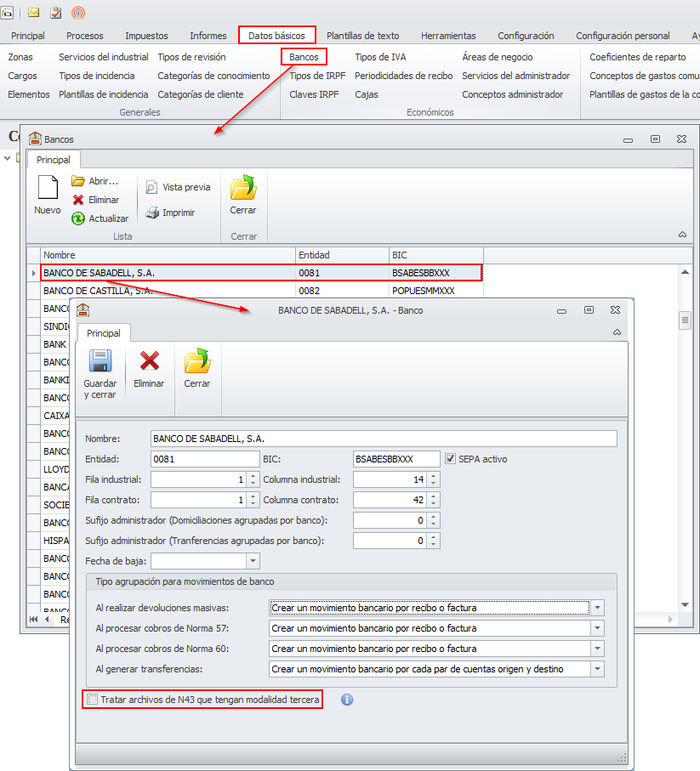
Task: Sort list by BIC column header
Action: 435,255
